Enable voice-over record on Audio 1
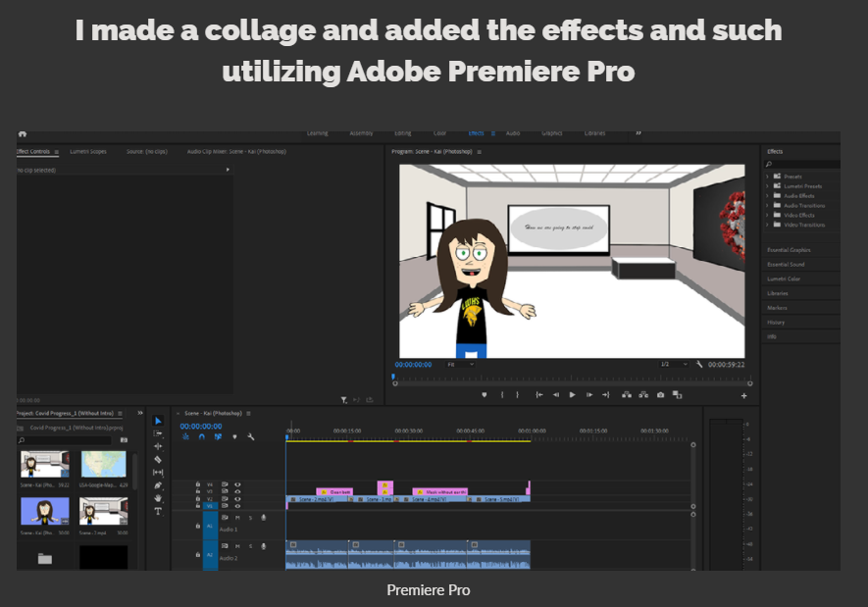The image size is (868, 607). pos(264,518)
